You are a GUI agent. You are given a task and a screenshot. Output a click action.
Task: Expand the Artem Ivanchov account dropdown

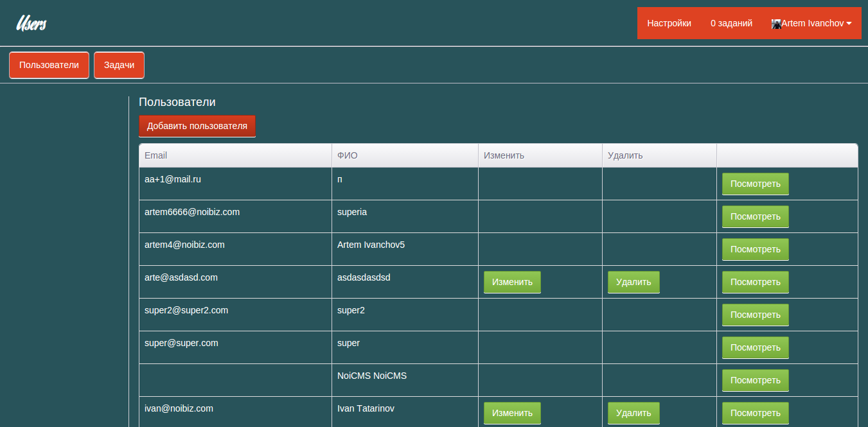point(811,23)
